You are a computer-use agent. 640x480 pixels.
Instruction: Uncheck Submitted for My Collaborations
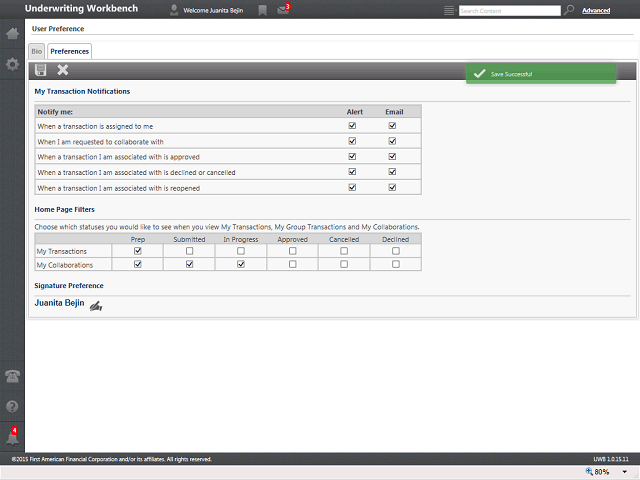[189, 264]
